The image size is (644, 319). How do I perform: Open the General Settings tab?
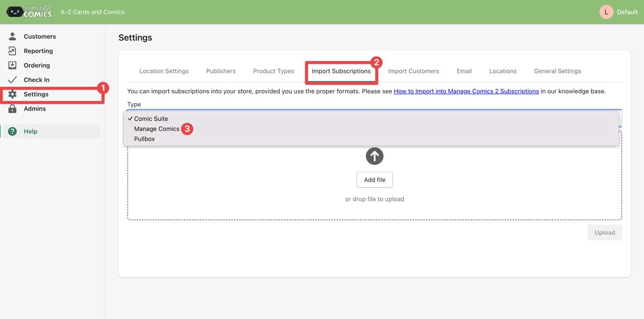click(x=558, y=71)
